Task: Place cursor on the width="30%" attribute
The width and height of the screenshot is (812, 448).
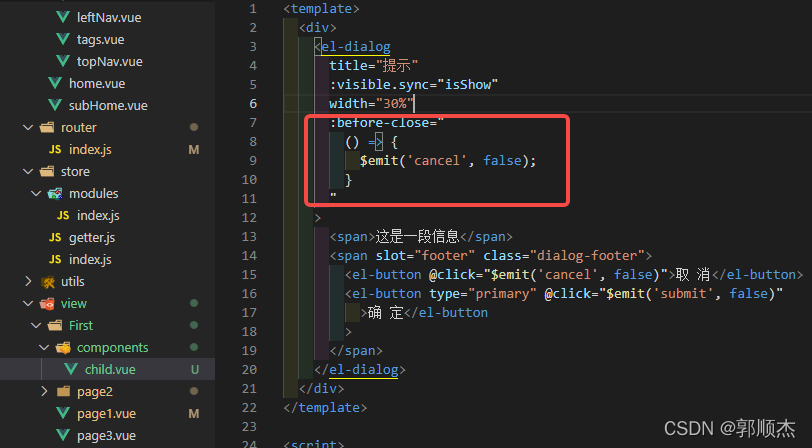Action: coord(370,103)
